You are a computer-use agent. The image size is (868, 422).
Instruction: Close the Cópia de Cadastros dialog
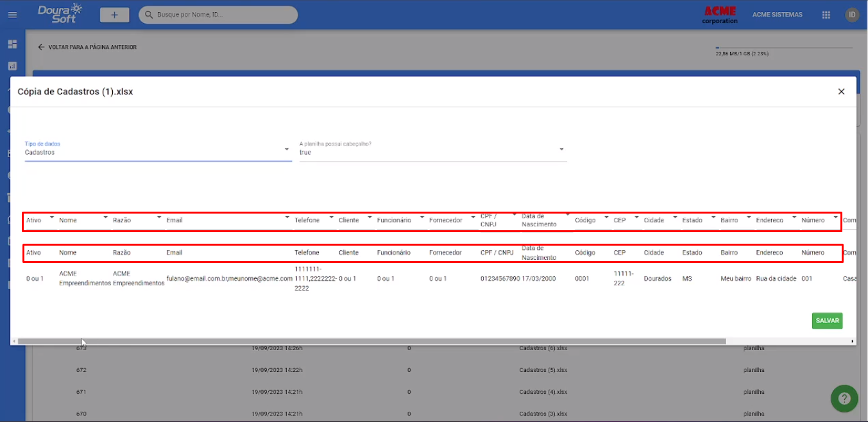click(x=841, y=92)
